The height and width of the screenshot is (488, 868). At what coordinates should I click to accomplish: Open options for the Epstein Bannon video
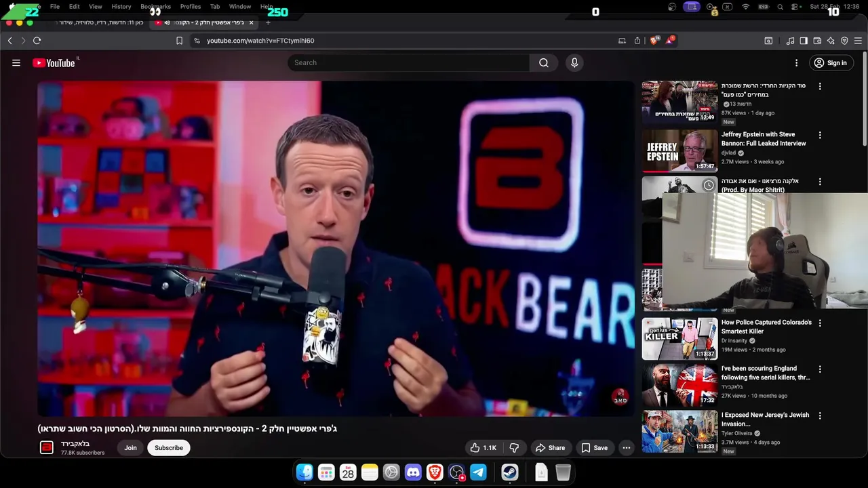click(x=820, y=136)
